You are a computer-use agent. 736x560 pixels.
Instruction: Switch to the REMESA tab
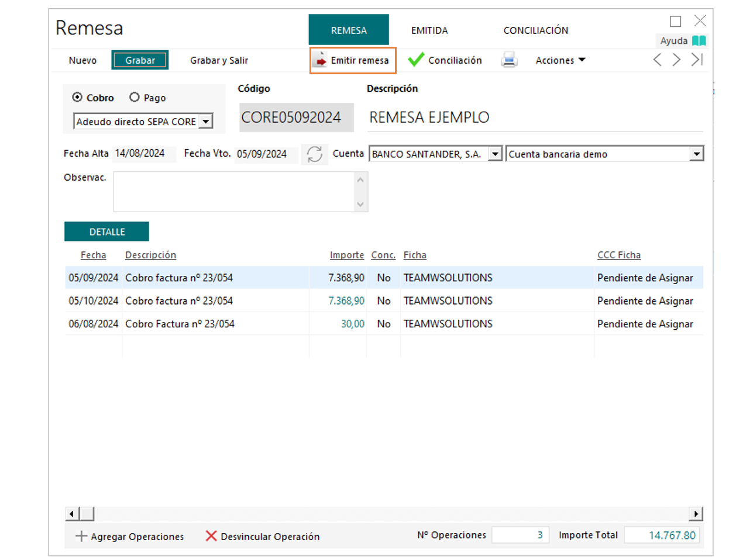349,30
